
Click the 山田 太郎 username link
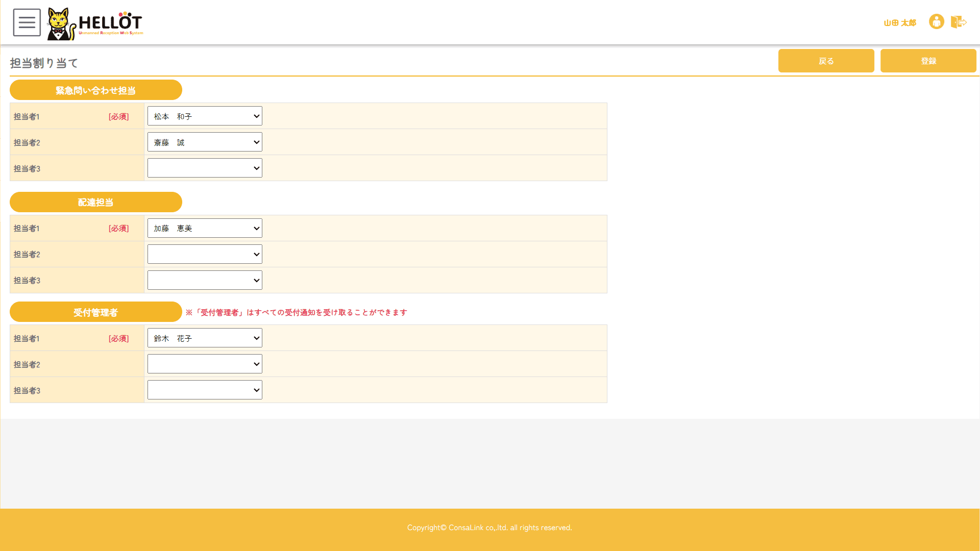pos(899,23)
